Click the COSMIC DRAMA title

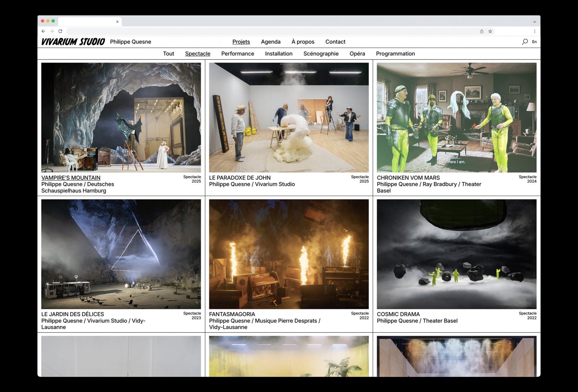(x=398, y=314)
